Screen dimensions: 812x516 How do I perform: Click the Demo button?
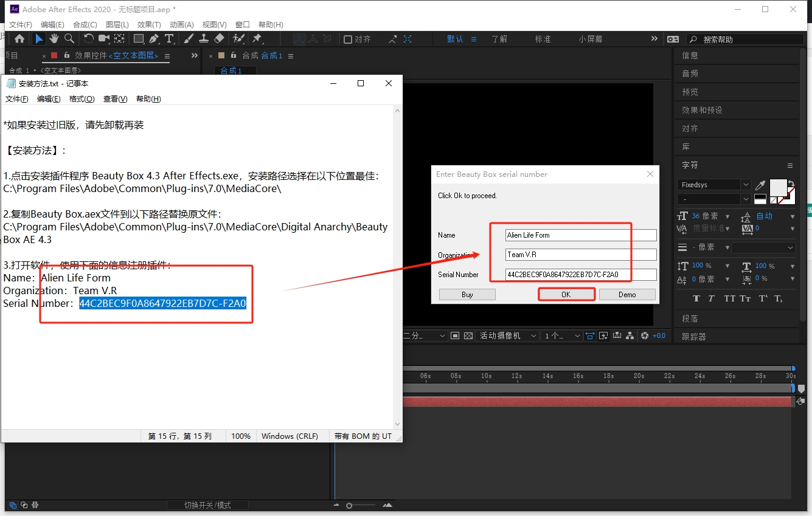tap(627, 294)
